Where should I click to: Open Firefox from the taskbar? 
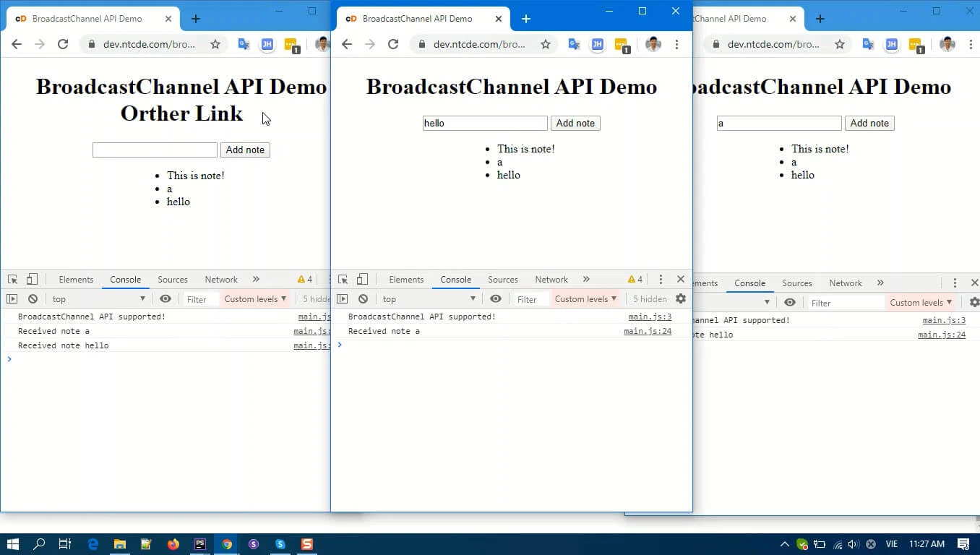point(173,544)
